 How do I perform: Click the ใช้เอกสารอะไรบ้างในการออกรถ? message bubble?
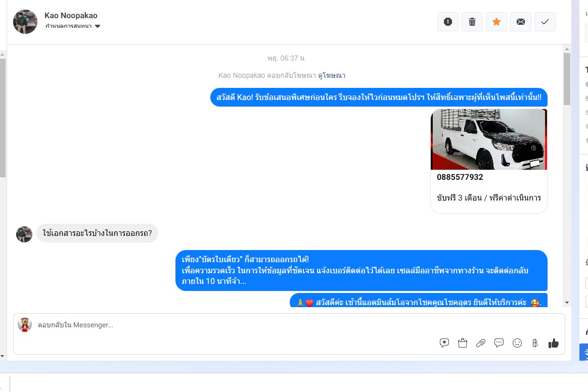[x=97, y=233]
